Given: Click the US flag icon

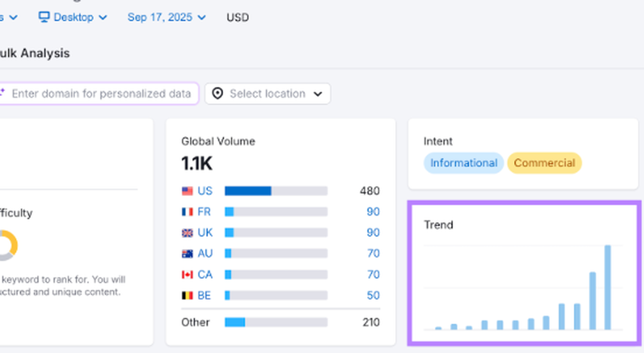Looking at the screenshot, I should tap(187, 191).
